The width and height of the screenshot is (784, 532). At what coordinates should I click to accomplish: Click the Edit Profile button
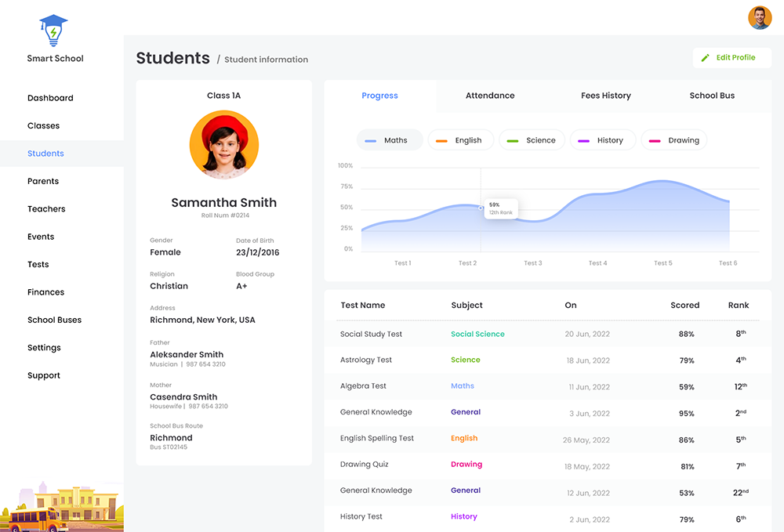click(731, 57)
